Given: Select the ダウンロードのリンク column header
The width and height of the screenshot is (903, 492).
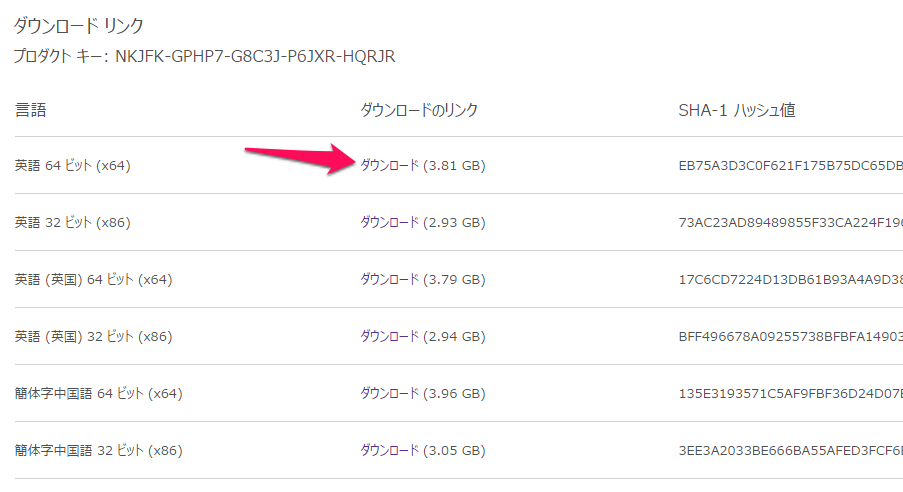Looking at the screenshot, I should click(419, 110).
